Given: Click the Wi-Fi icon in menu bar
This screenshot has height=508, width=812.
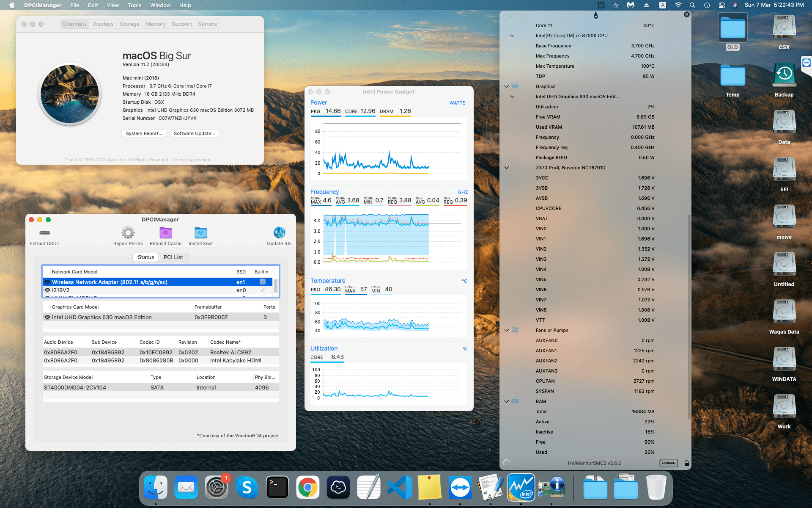Looking at the screenshot, I should pyautogui.click(x=678, y=5).
